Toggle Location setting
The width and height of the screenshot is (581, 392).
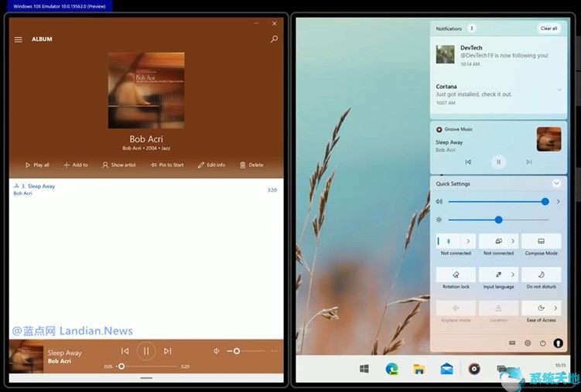click(x=498, y=308)
